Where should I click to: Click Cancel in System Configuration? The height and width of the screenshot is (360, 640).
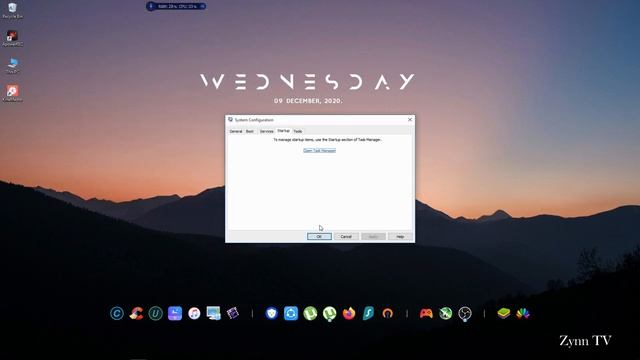[346, 237]
